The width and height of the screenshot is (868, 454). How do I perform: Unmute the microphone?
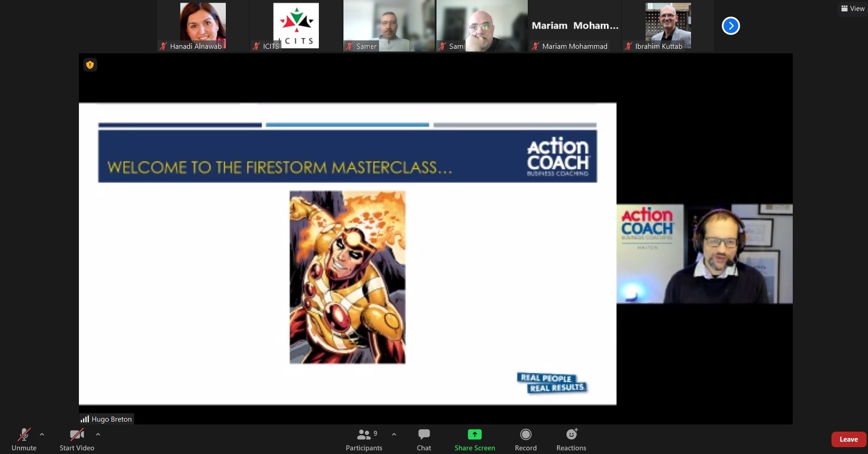pyautogui.click(x=24, y=439)
